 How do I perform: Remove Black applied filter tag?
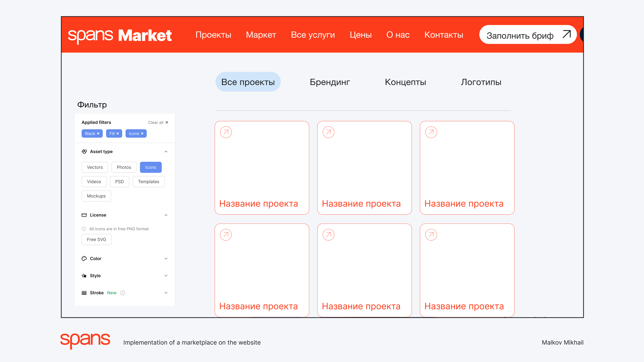coord(98,133)
